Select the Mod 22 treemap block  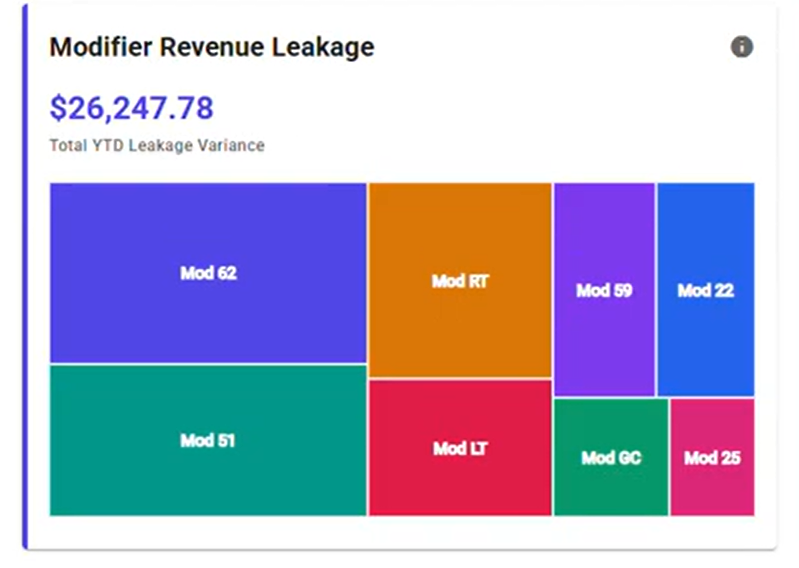[706, 289]
